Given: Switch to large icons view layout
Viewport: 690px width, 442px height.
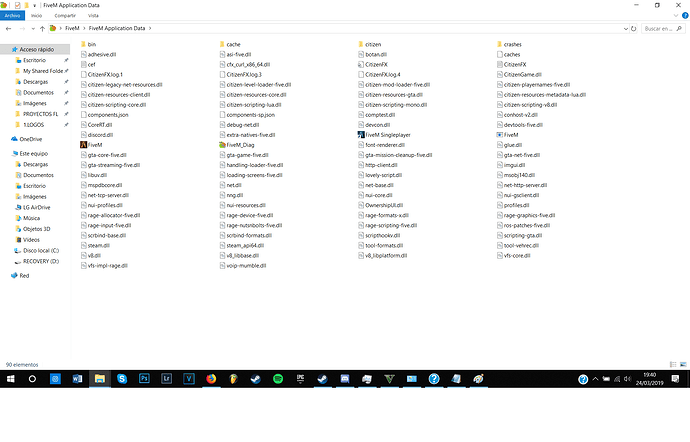Looking at the screenshot, I should coord(683,365).
